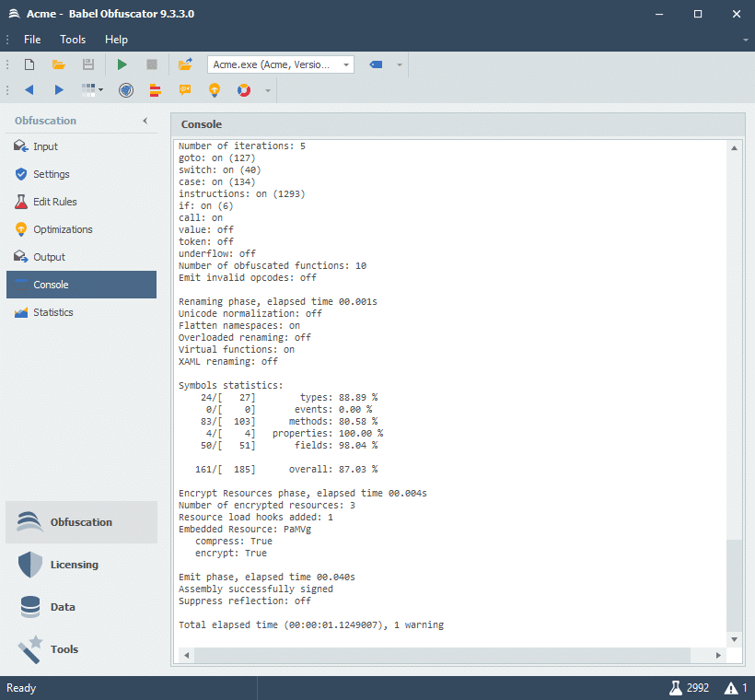Click the Input envelope icon in sidebar
The width and height of the screenshot is (755, 700).
(x=20, y=146)
